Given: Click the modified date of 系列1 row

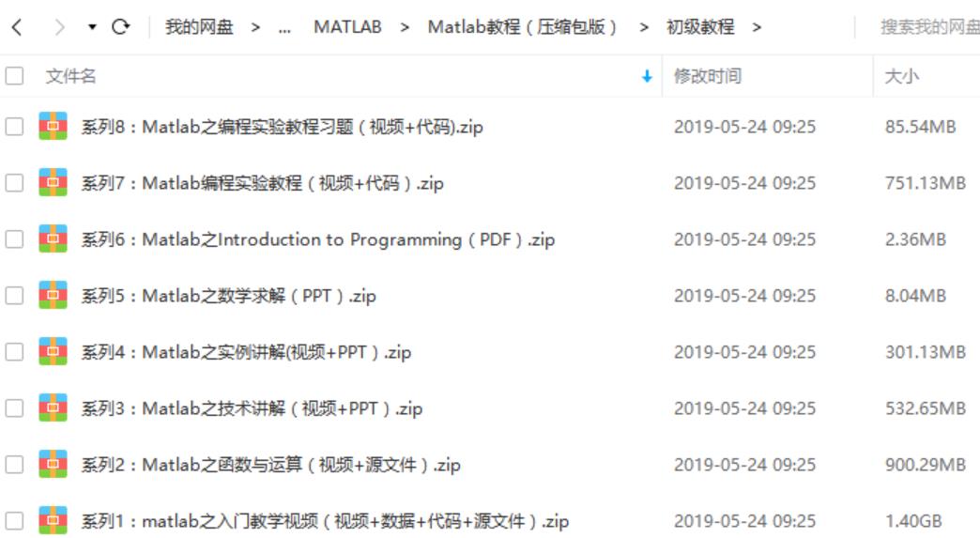Looking at the screenshot, I should [x=744, y=520].
